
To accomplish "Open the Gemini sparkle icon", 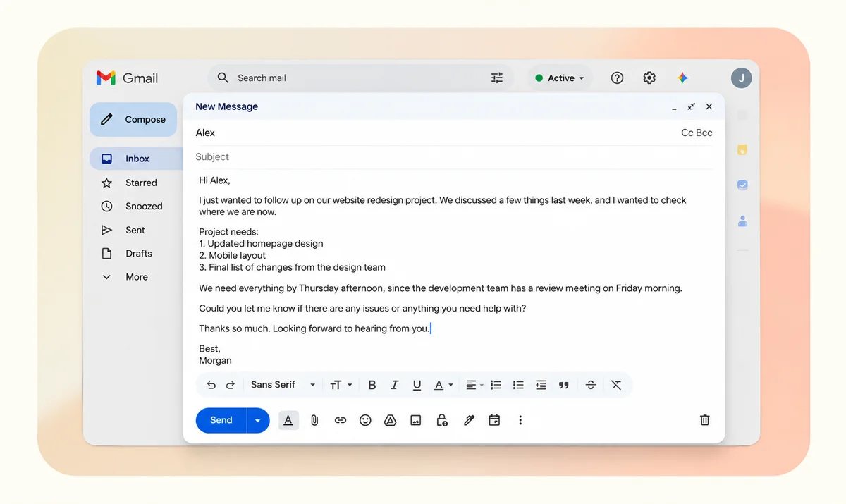I will tap(682, 78).
